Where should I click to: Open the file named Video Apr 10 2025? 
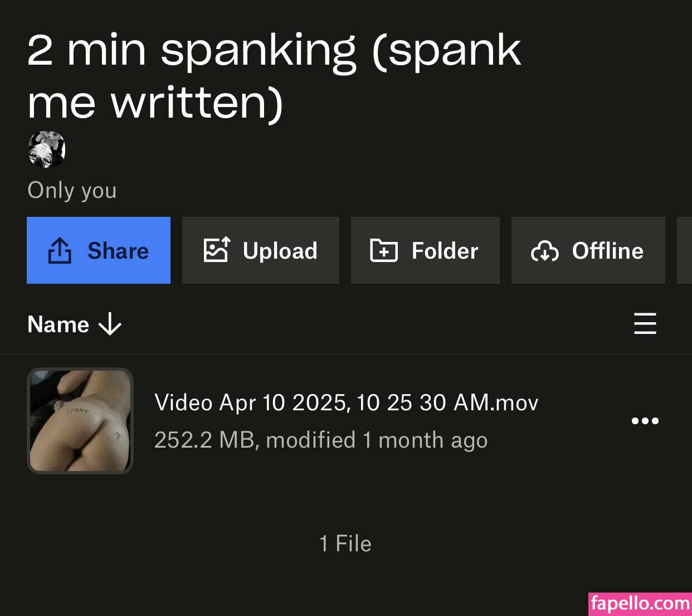pyautogui.click(x=346, y=402)
